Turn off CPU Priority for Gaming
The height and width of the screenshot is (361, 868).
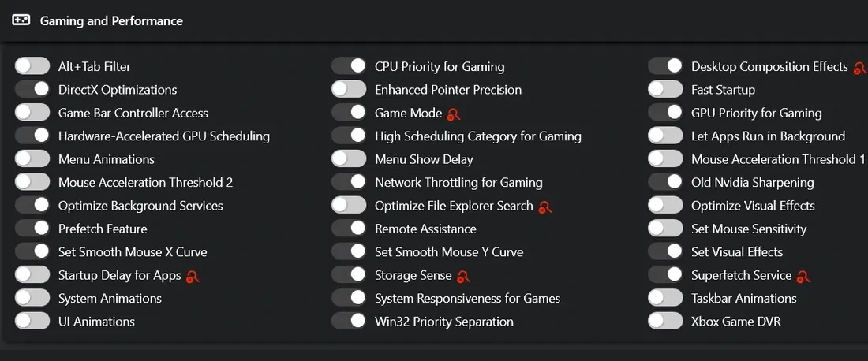(x=349, y=66)
